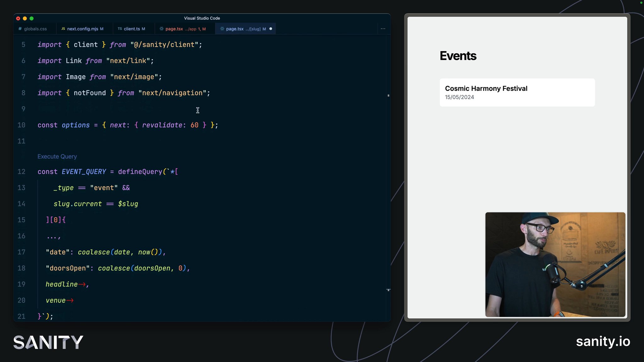Open the editor more actions ellipsis
Image resolution: width=644 pixels, height=362 pixels.
coord(383,29)
